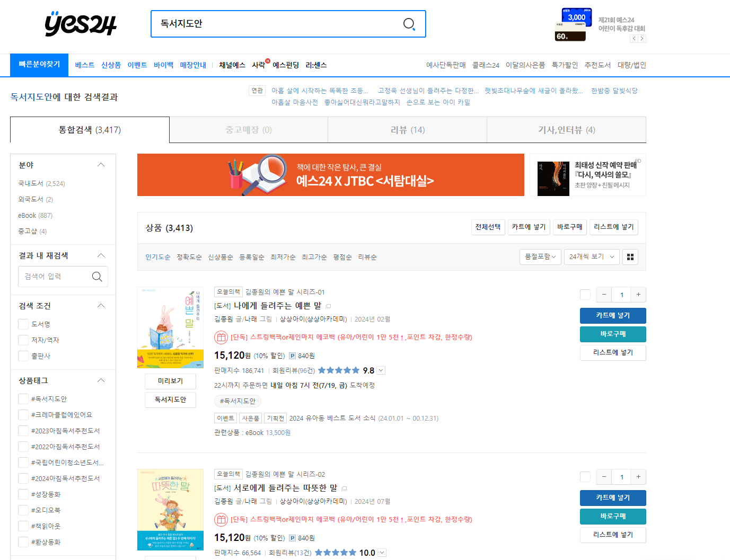Sort results by 최저가순
The image size is (730, 560).
283,257
